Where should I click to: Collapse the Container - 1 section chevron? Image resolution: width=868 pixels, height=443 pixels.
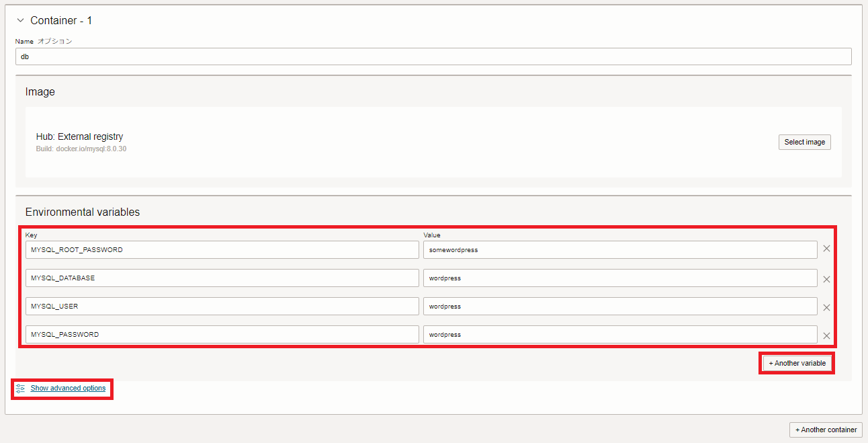pyautogui.click(x=20, y=21)
